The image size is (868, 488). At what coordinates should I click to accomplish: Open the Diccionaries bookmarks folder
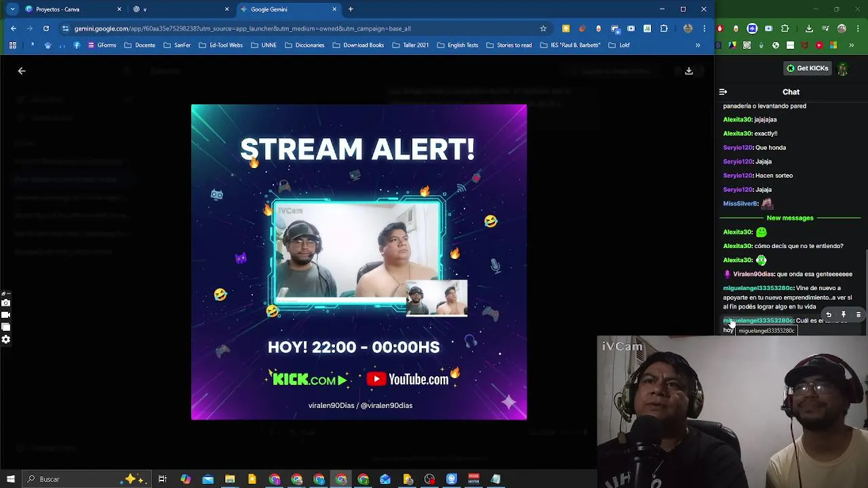(304, 45)
